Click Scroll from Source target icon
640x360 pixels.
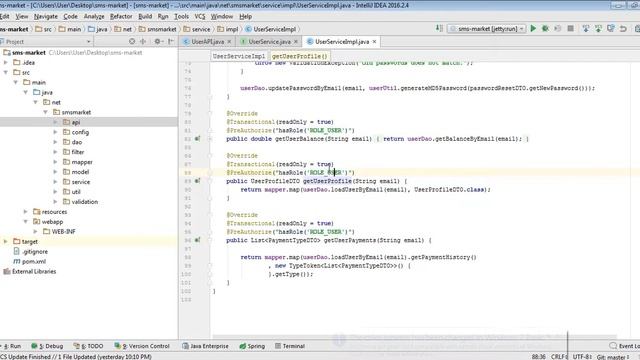[x=132, y=41]
